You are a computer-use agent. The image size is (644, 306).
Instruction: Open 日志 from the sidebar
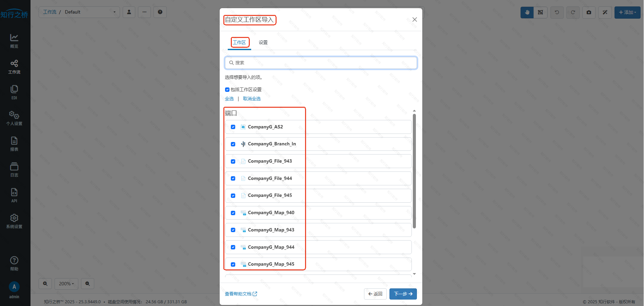pos(14,169)
